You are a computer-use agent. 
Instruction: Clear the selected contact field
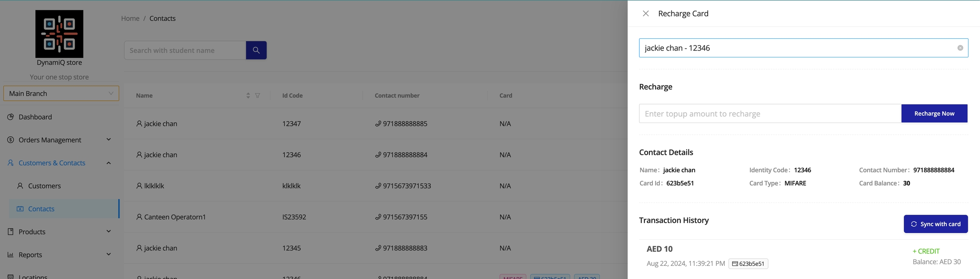pos(960,48)
